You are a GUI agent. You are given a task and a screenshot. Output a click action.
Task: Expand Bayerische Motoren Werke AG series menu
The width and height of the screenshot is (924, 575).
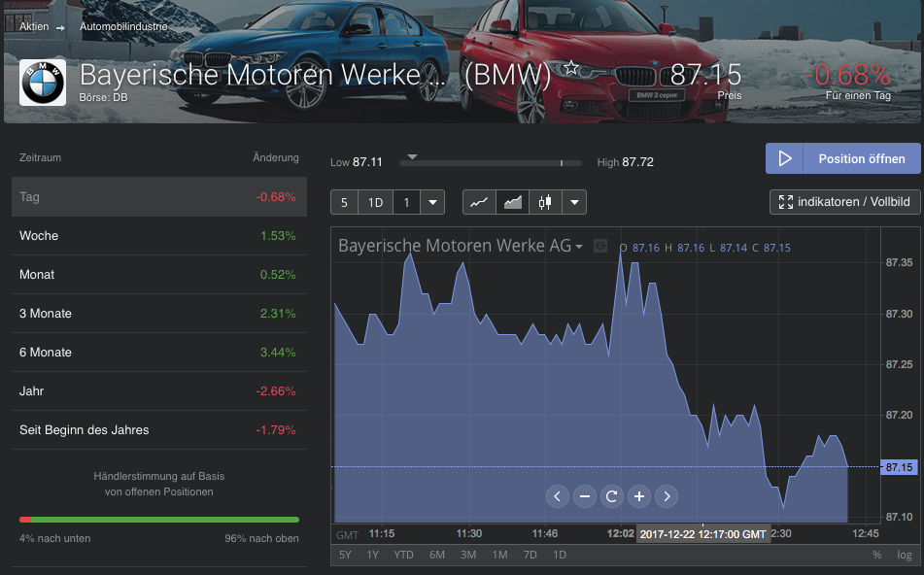[x=579, y=247]
